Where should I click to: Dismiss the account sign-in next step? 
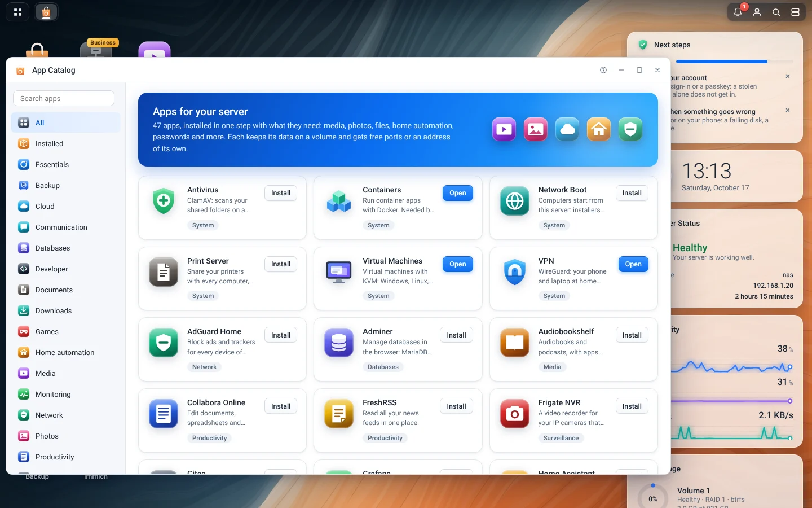tap(788, 76)
